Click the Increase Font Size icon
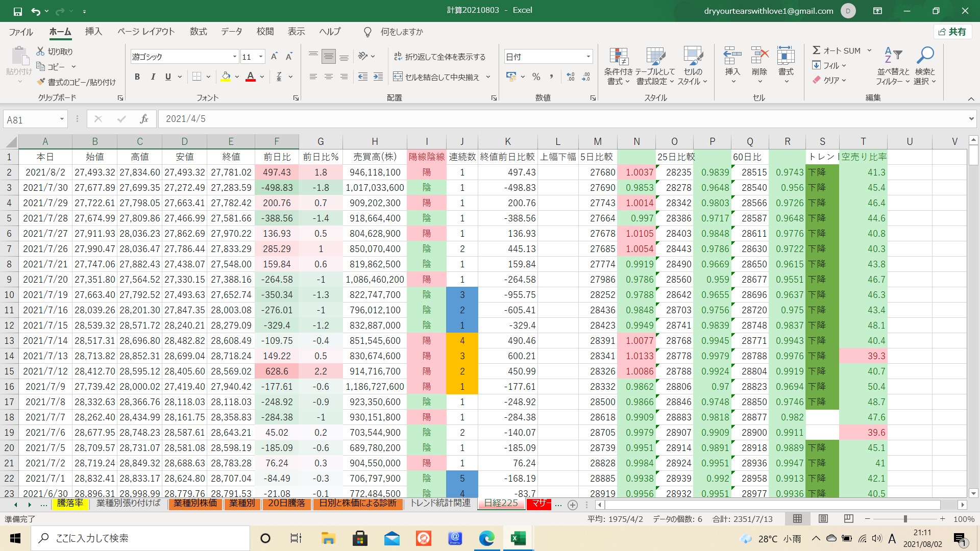Screen dimensions: 980x551 pyautogui.click(x=274, y=57)
